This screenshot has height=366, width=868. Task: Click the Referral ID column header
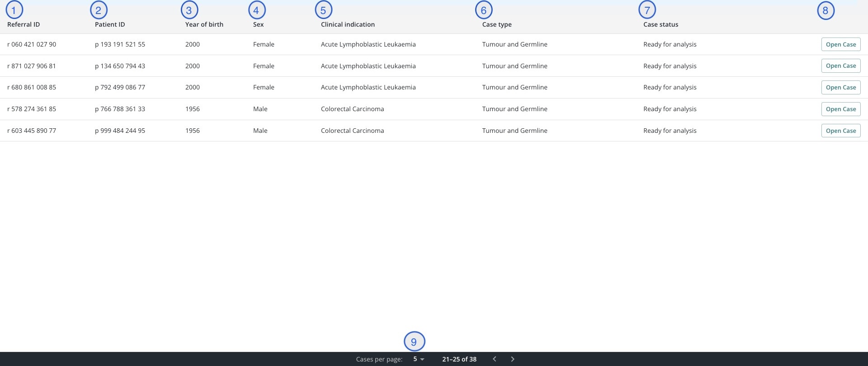pos(24,24)
